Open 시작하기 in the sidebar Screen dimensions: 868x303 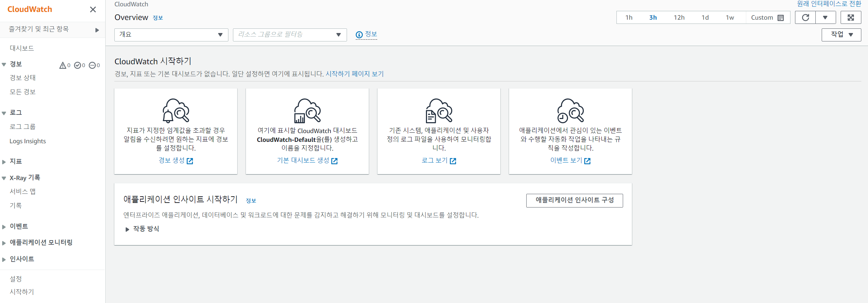pos(22,292)
